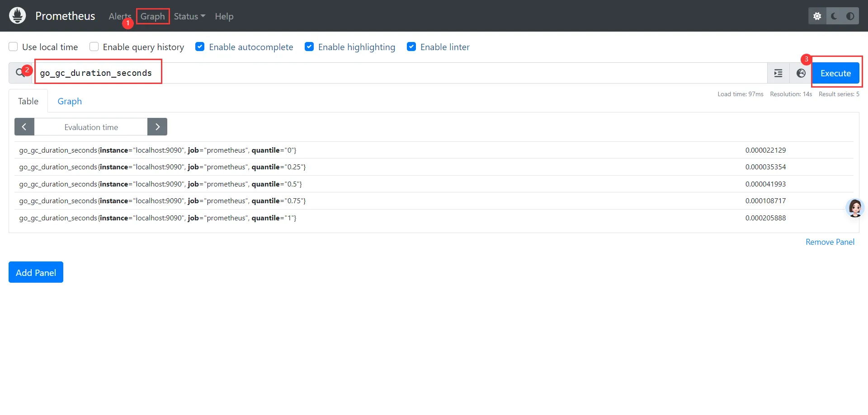Open the metrics explorer globe icon
The width and height of the screenshot is (868, 415).
pos(801,73)
